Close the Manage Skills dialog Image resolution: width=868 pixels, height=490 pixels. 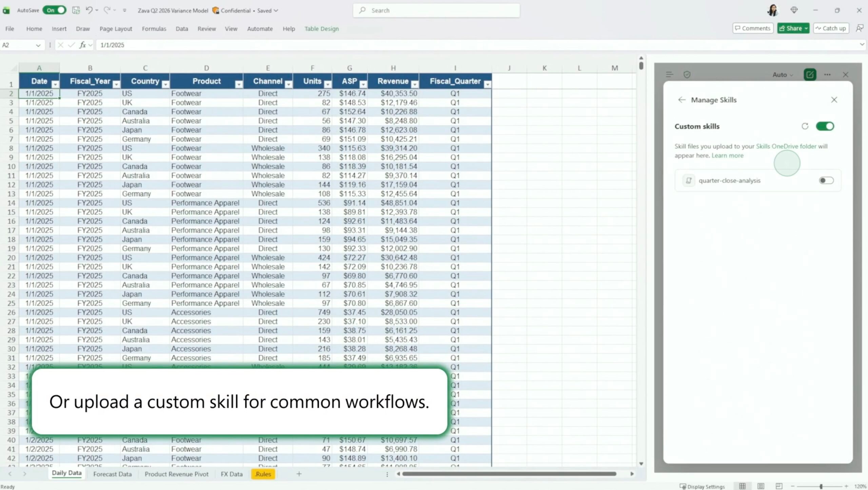(x=834, y=100)
